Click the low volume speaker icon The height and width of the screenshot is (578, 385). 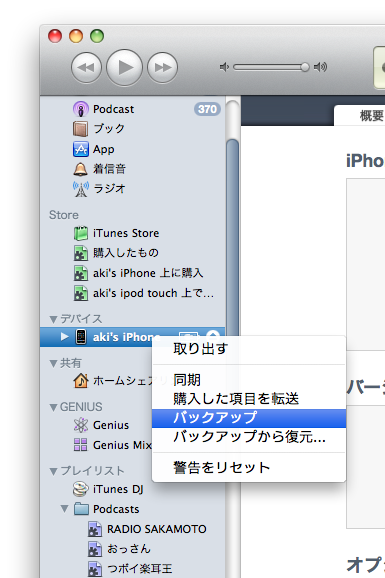224,67
